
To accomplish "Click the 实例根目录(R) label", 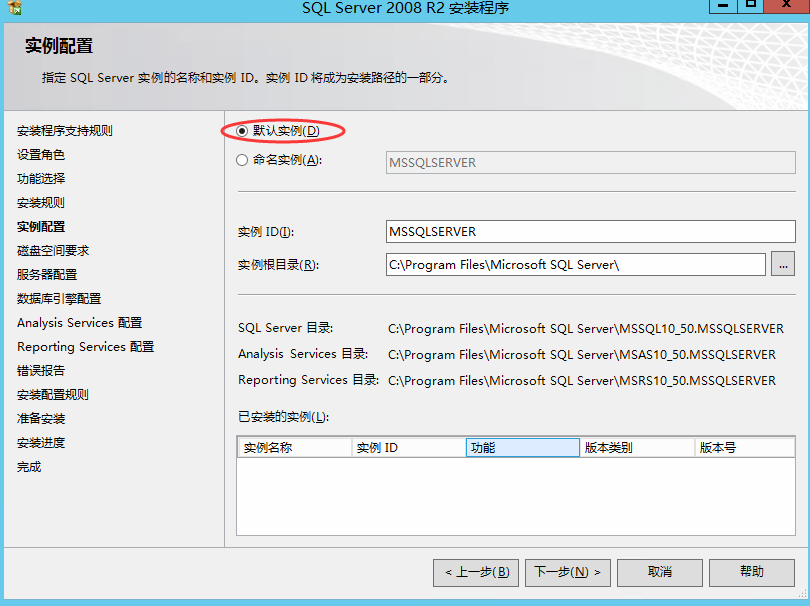I will coord(278,265).
